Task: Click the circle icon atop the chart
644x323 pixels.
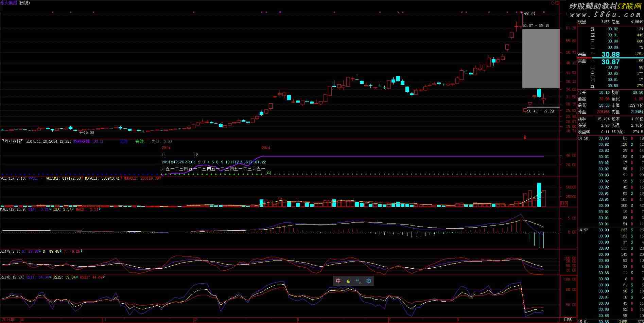Action: [553, 3]
